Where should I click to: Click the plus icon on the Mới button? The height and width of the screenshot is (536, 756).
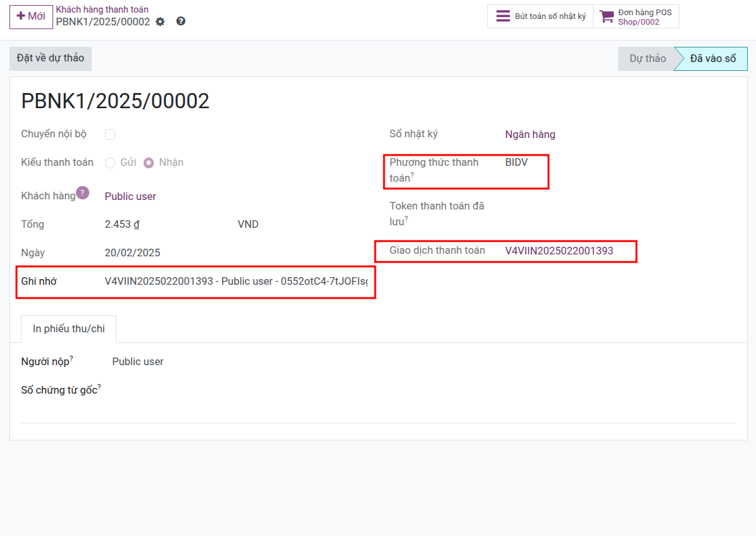tap(20, 16)
